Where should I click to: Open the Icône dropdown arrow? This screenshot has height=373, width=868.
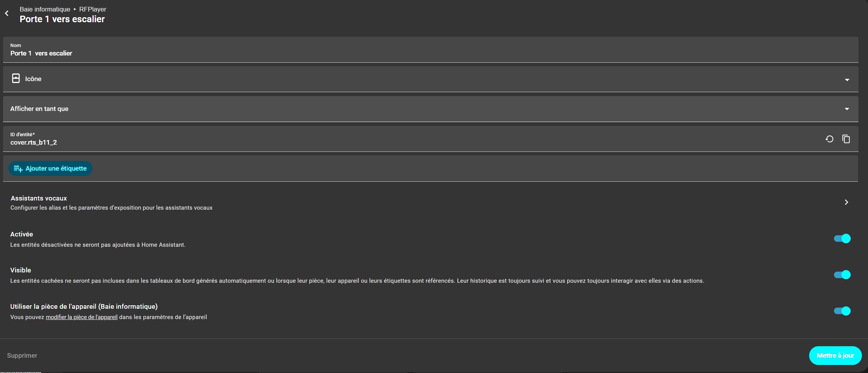[x=847, y=80]
